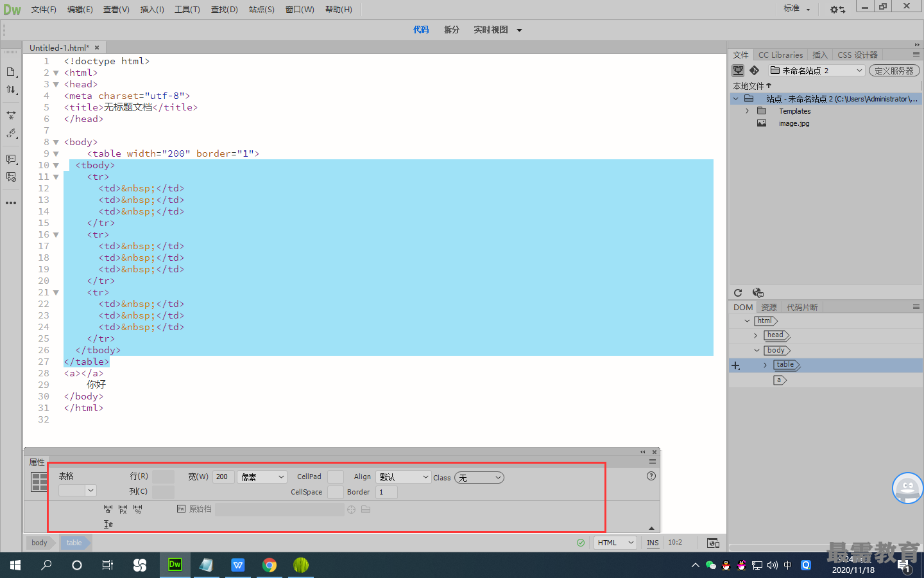Open the Class dropdown
Viewport: 924px width, 578px height.
tap(479, 478)
